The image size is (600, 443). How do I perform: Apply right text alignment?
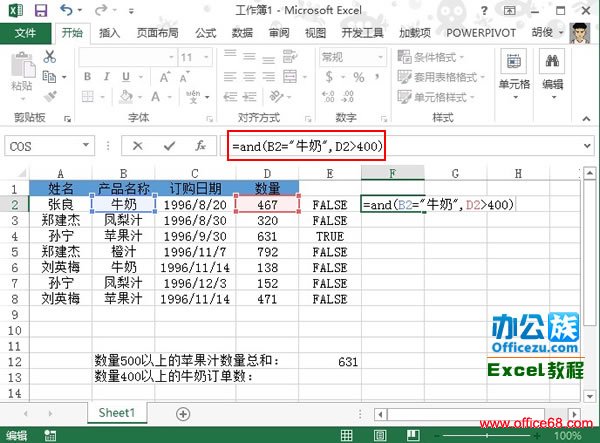[x=268, y=77]
